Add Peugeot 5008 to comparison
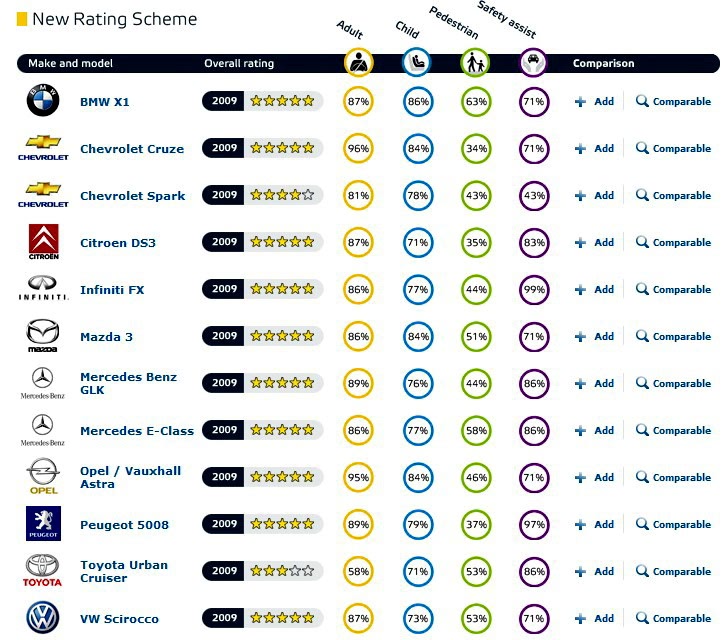725x640 pixels. (595, 524)
